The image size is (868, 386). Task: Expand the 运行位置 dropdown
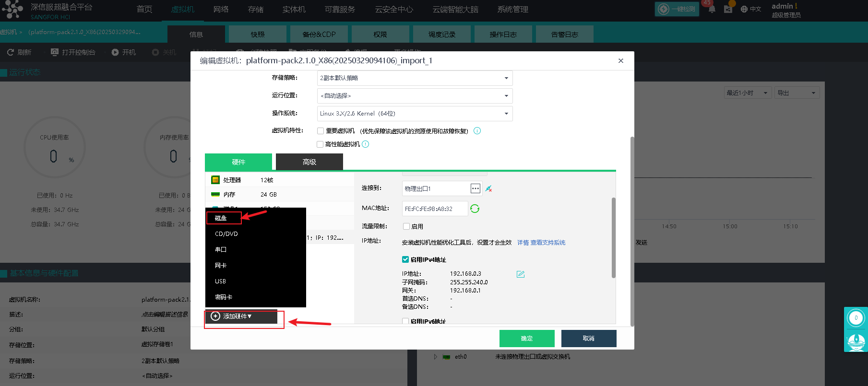click(x=506, y=96)
